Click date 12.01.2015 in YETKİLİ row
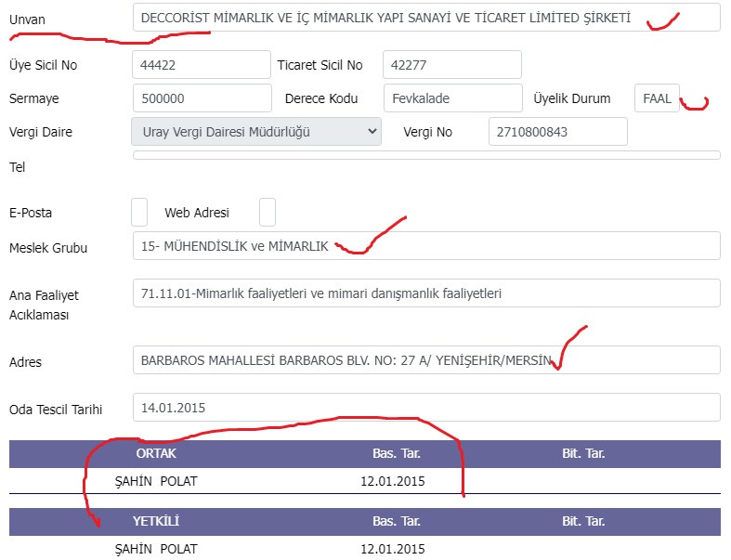This screenshot has height=560, width=731. pos(393,549)
